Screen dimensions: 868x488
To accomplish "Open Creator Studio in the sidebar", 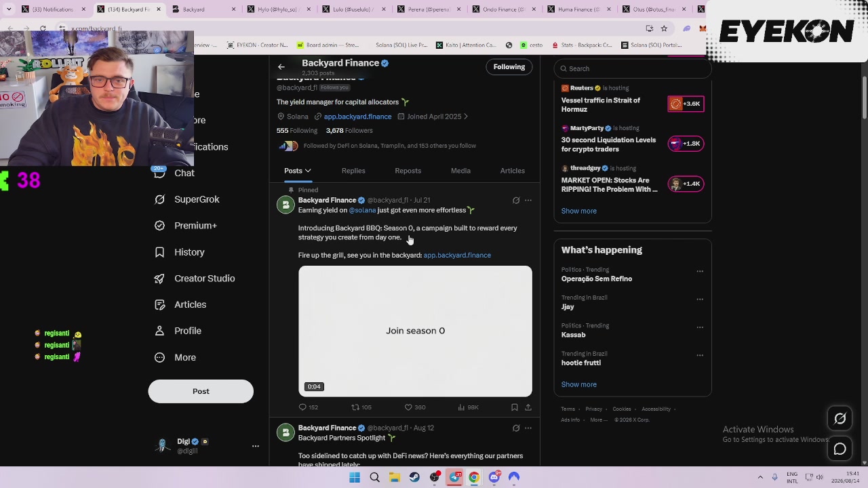I will click(195, 279).
